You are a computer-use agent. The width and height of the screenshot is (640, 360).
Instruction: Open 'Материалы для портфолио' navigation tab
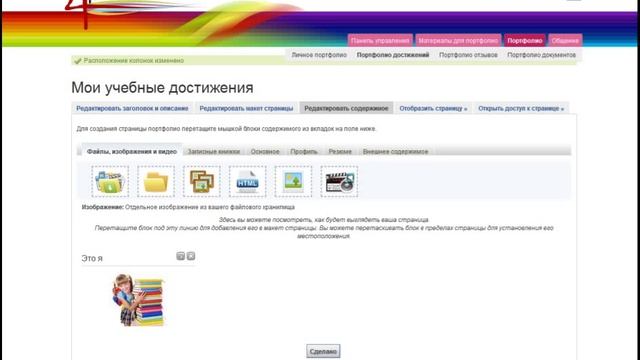coord(458,40)
